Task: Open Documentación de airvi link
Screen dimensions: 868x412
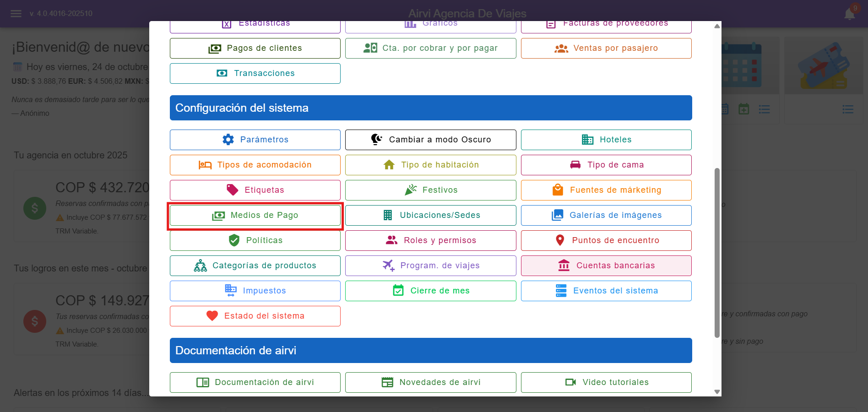Action: coord(255,382)
